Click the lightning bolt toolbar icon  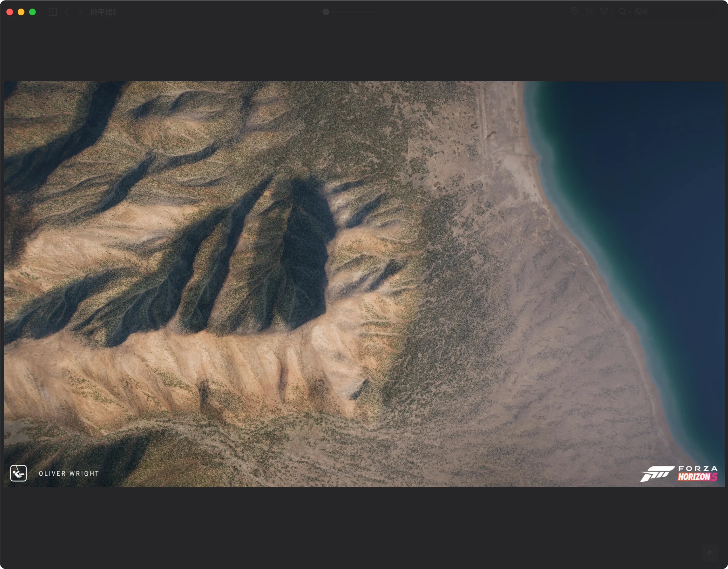574,12
